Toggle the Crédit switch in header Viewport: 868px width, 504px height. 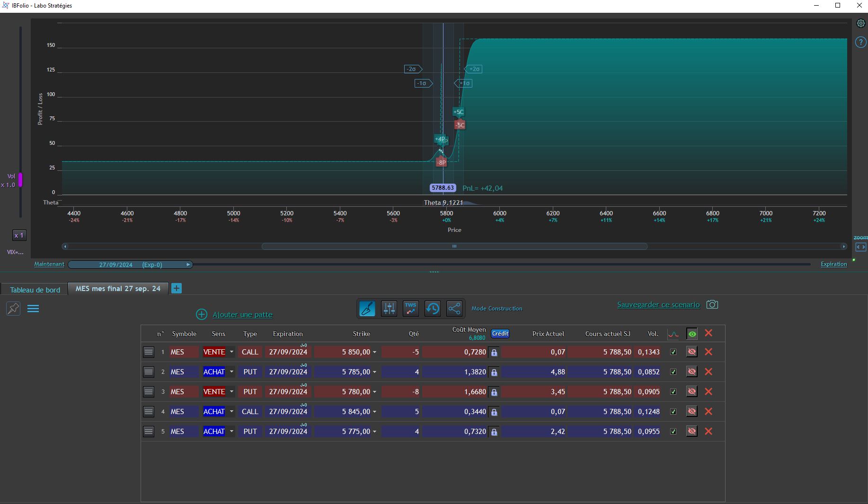[x=500, y=334]
